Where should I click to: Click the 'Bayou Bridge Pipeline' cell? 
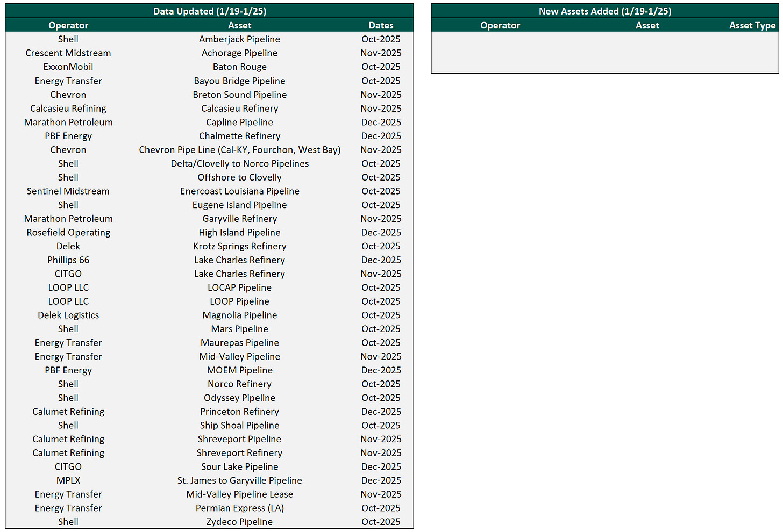coord(239,81)
